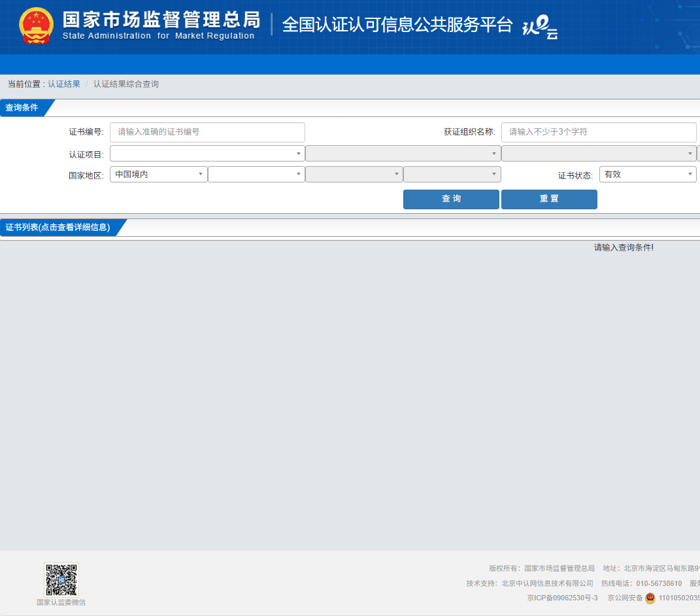
Task: Click the State Administration for Market Regulation text
Action: click(x=158, y=36)
